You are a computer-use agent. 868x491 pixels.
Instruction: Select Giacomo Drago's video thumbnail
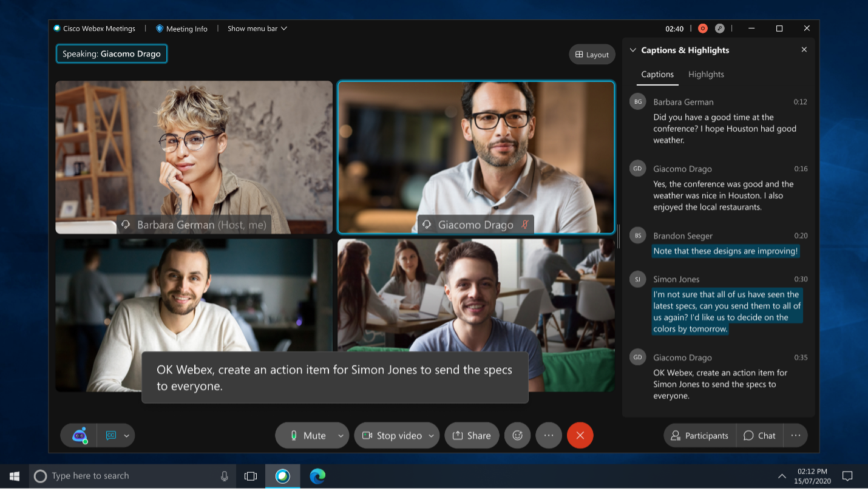[x=476, y=157]
